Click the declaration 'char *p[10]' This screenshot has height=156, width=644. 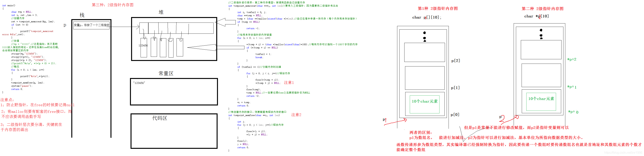[537, 16]
